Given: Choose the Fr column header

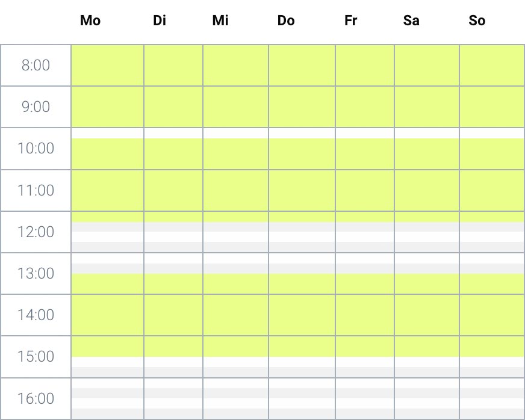Looking at the screenshot, I should point(351,21).
